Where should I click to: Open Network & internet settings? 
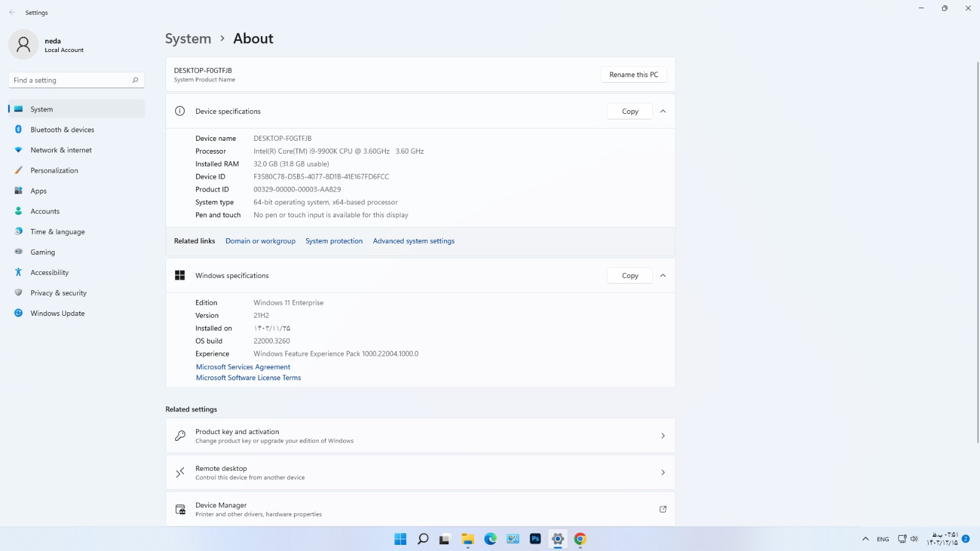(x=61, y=150)
